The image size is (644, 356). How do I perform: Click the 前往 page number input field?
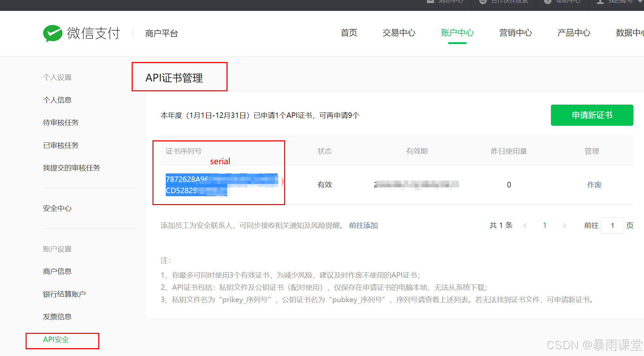tap(612, 226)
